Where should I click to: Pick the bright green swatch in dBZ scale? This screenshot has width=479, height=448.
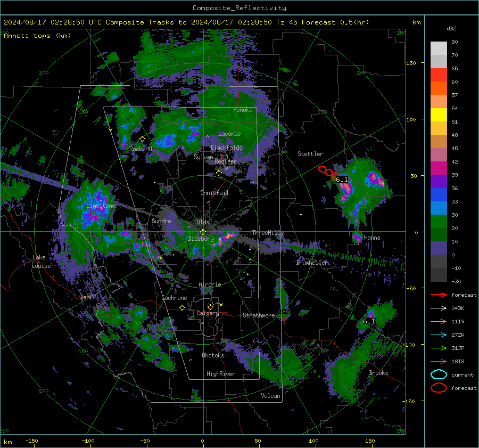(439, 222)
